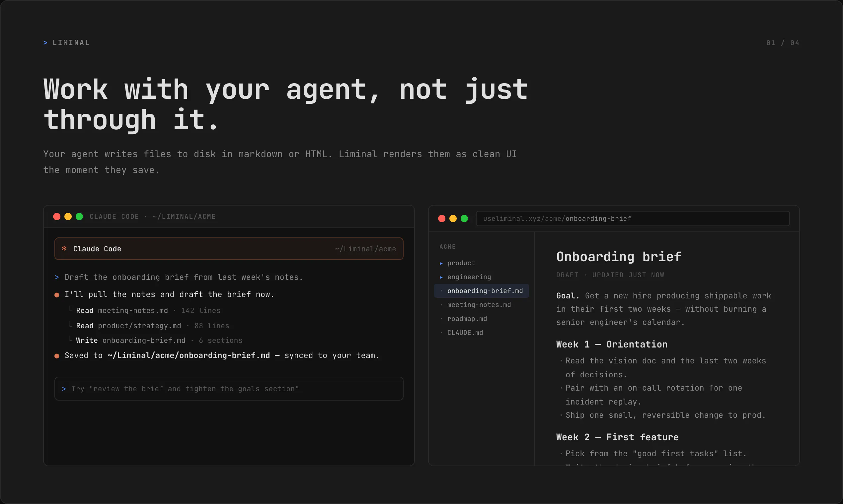Click the CLAUDE CODE · ~/LIMINAL/ACME title bar label
Image resolution: width=843 pixels, height=504 pixels.
(x=152, y=217)
